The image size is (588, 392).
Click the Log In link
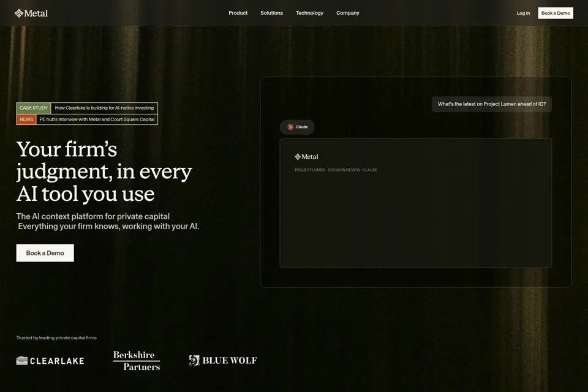click(523, 13)
